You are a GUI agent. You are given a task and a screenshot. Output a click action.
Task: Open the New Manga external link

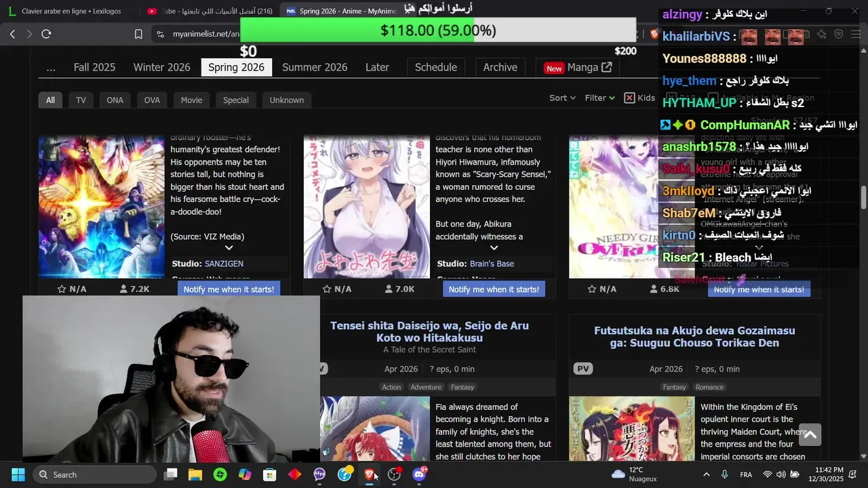point(578,67)
